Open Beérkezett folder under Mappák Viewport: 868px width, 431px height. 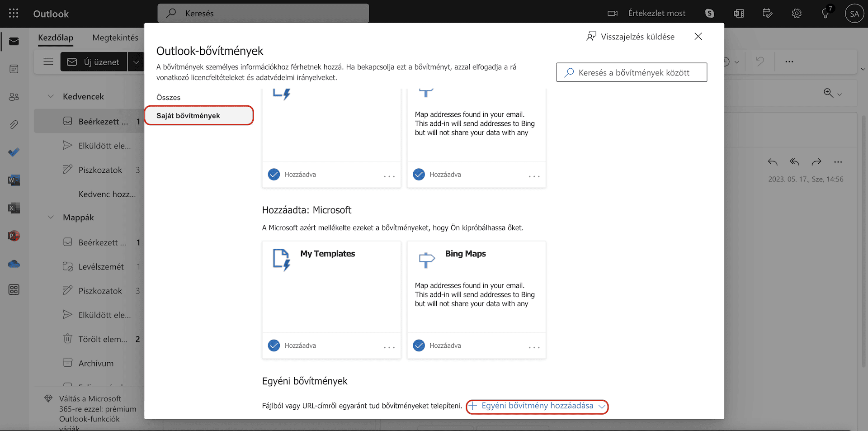(102, 242)
